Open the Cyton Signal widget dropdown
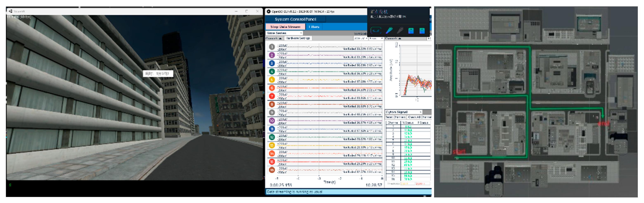Screen dimensions: 644x203 click(x=404, y=112)
